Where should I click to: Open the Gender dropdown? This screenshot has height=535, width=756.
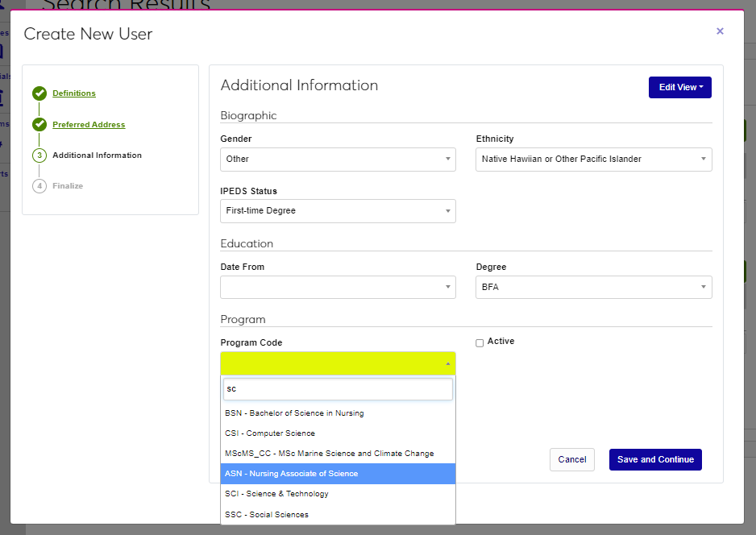pos(338,160)
